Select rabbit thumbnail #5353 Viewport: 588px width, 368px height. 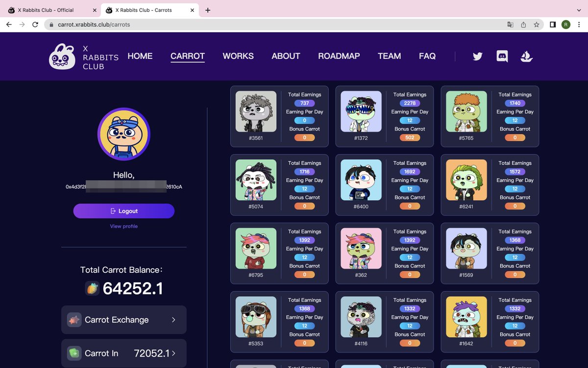point(256,317)
